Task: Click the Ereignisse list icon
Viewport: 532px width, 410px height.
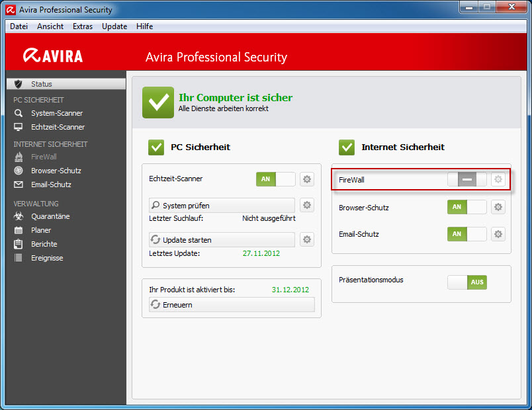Action: 19,258
